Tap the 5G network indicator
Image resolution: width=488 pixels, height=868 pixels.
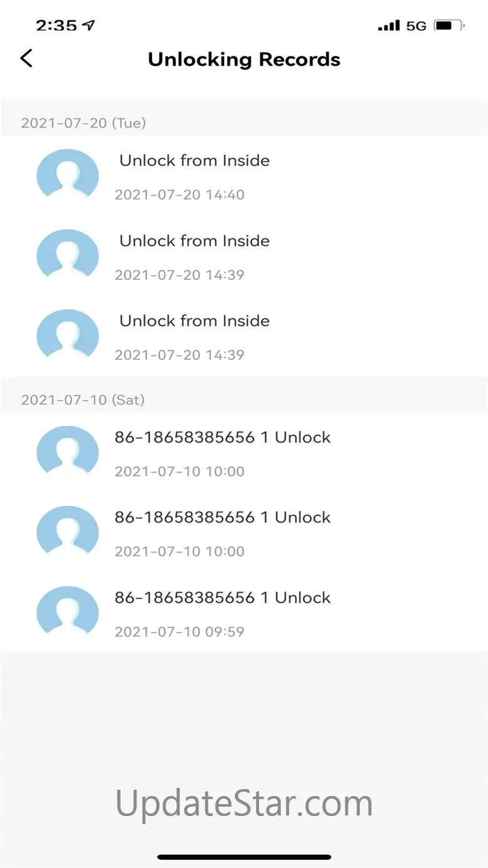tap(416, 26)
